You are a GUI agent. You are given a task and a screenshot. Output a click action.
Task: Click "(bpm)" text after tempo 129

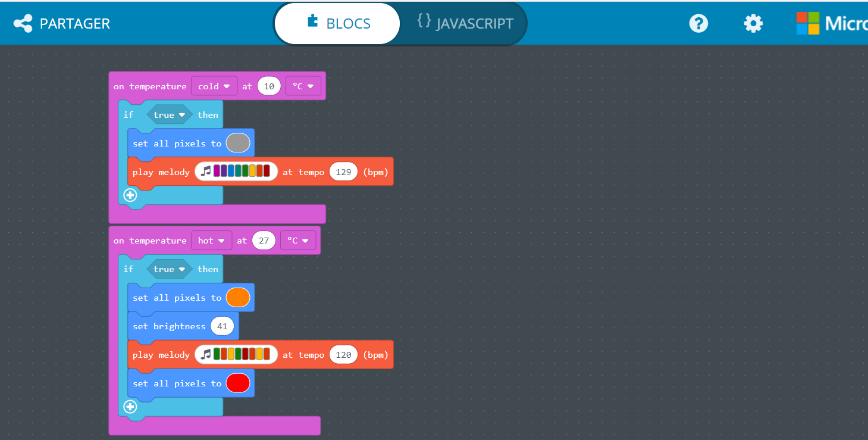click(375, 172)
